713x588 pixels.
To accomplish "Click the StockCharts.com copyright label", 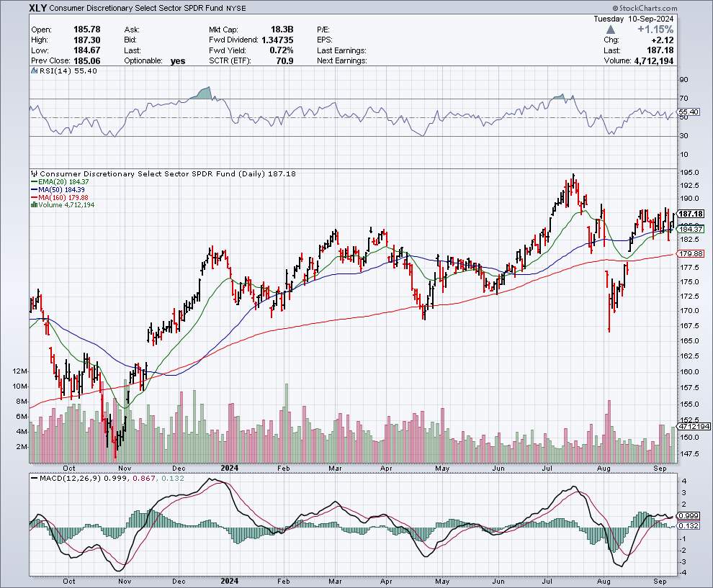I will [645, 8].
